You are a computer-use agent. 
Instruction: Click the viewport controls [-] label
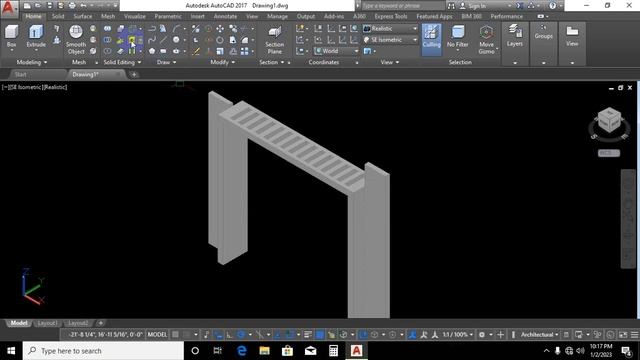(4, 87)
